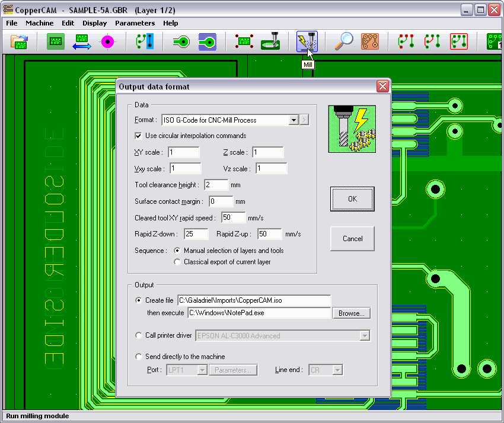
Task: Open the Format dropdown list
Action: tap(293, 120)
